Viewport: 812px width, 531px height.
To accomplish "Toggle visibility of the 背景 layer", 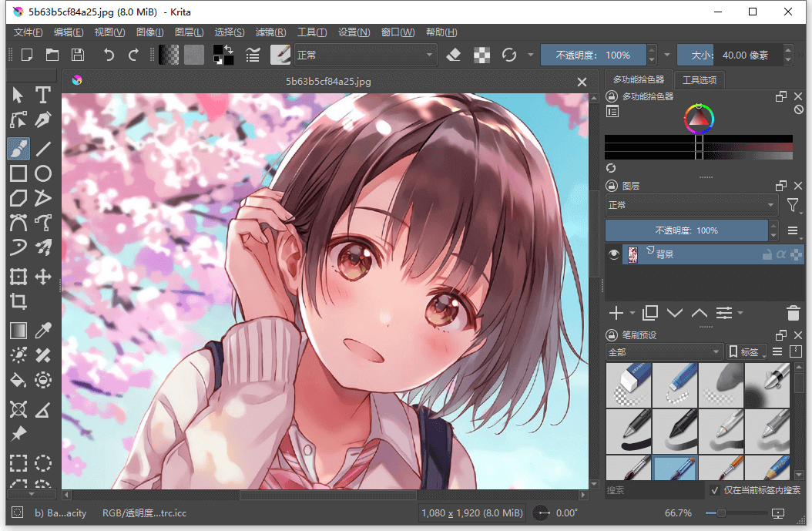I will pos(614,254).
